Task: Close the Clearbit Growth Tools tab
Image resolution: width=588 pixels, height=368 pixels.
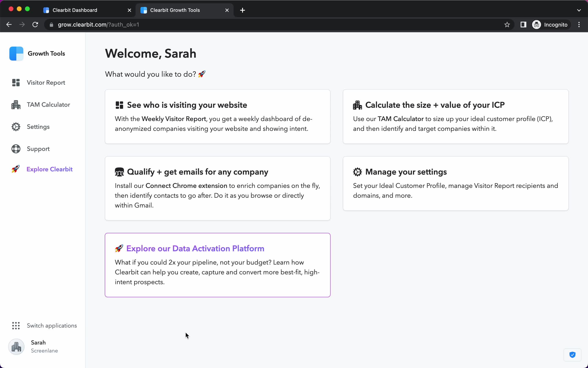Action: coord(227,10)
